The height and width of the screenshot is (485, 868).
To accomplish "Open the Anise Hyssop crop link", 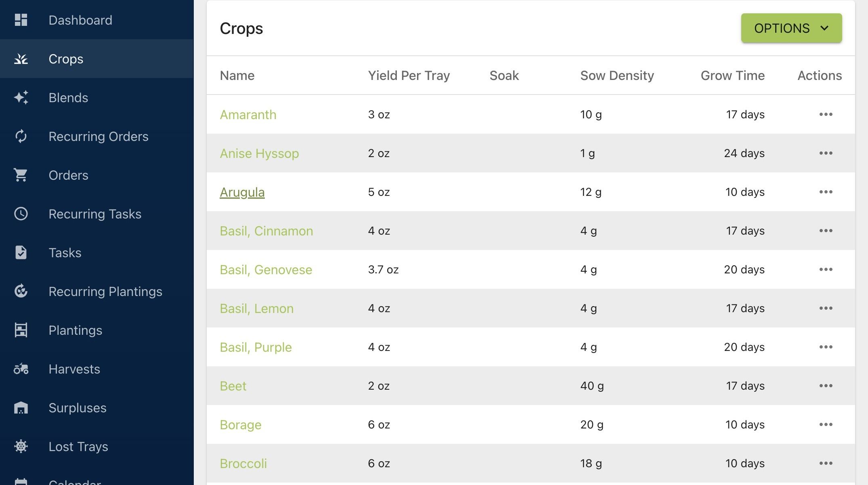I will pyautogui.click(x=259, y=153).
